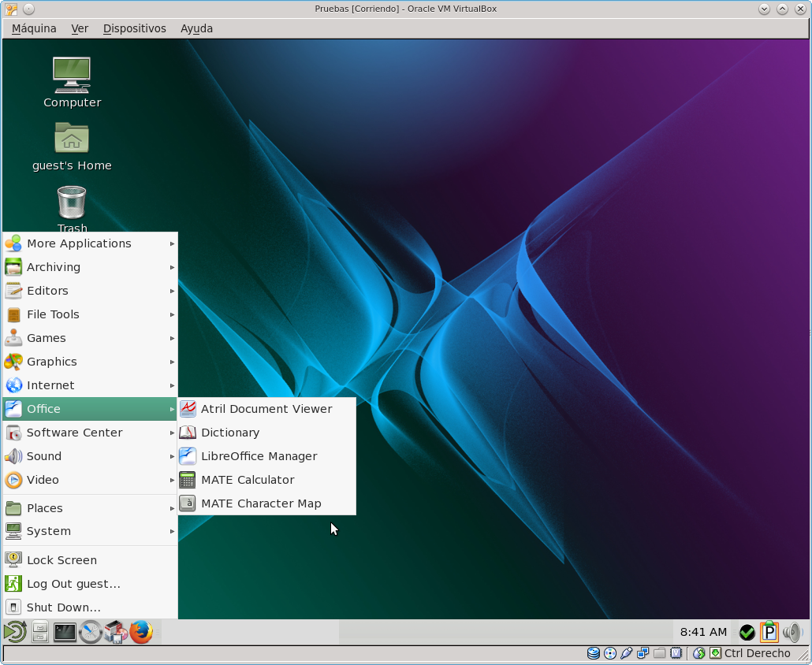Select Shut Down... from the menu

[63, 607]
